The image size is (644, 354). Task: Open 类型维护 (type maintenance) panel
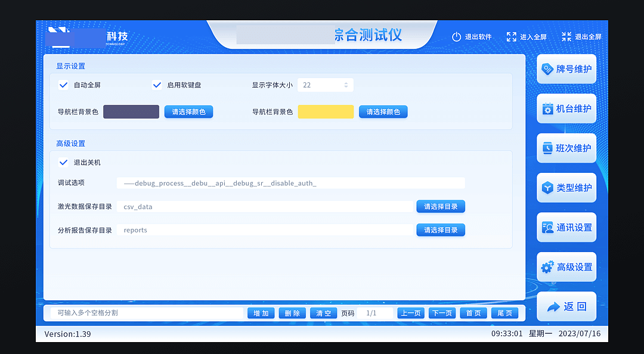coord(566,188)
